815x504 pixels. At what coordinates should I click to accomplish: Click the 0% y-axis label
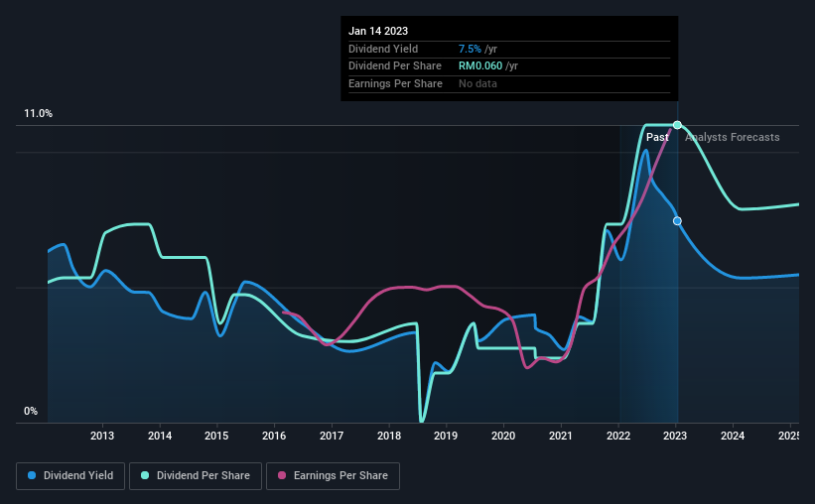31,411
